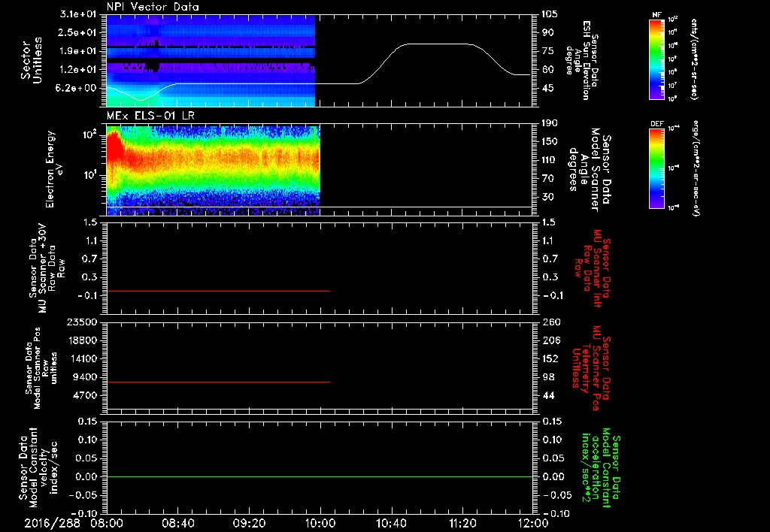Click the plateau of the white Sun Elevation curve

pos(436,44)
